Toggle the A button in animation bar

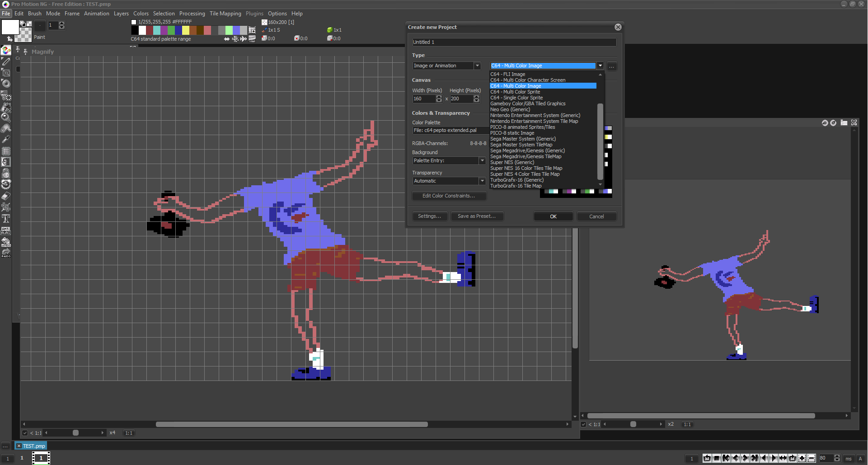pyautogui.click(x=860, y=458)
